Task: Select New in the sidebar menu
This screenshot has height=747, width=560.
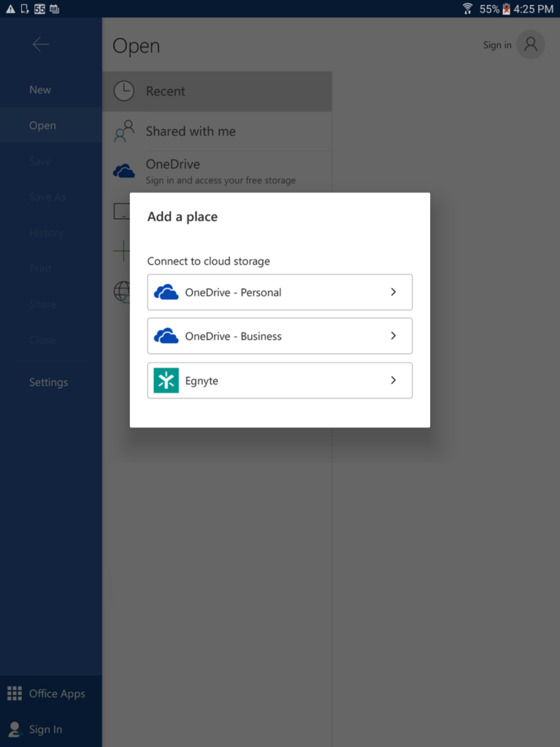Action: pos(40,90)
